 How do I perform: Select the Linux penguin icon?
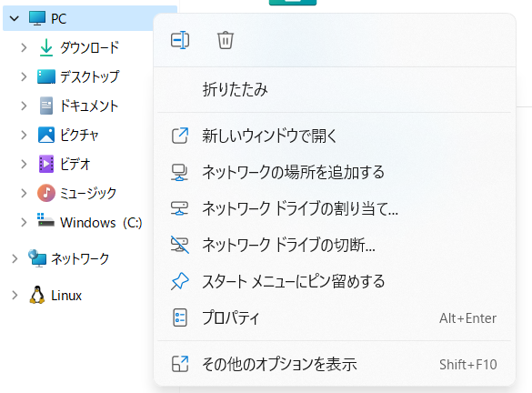tap(37, 295)
